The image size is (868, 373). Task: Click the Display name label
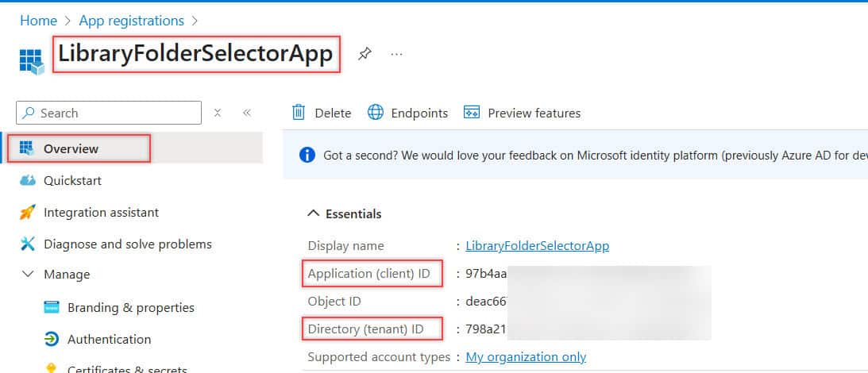pyautogui.click(x=345, y=246)
